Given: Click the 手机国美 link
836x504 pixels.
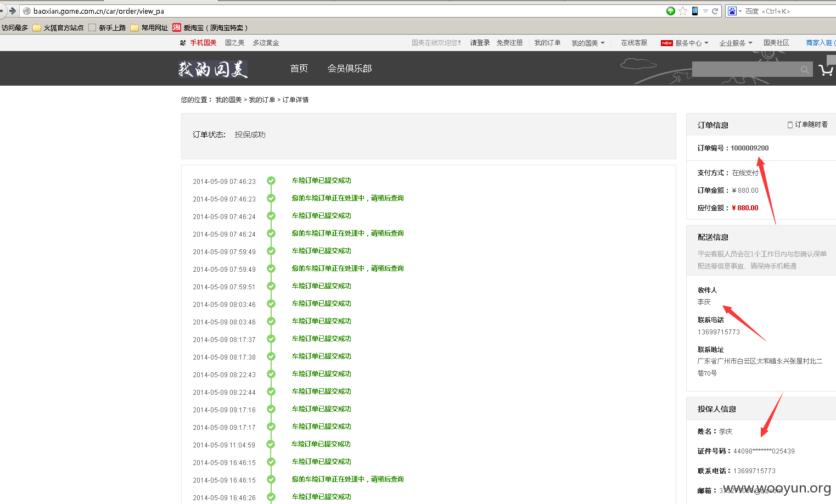Looking at the screenshot, I should (203, 43).
